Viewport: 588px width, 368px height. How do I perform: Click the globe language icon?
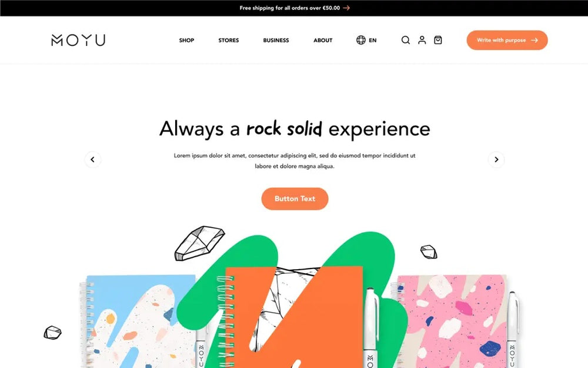361,40
